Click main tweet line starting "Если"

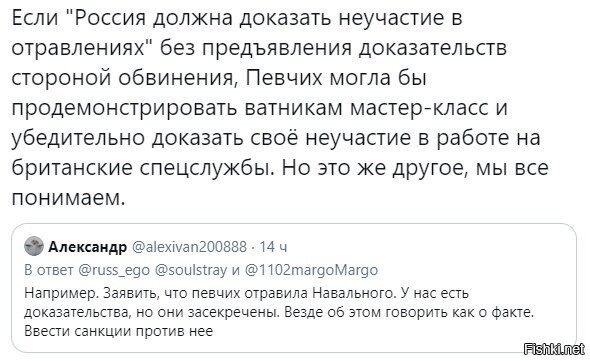237,19
